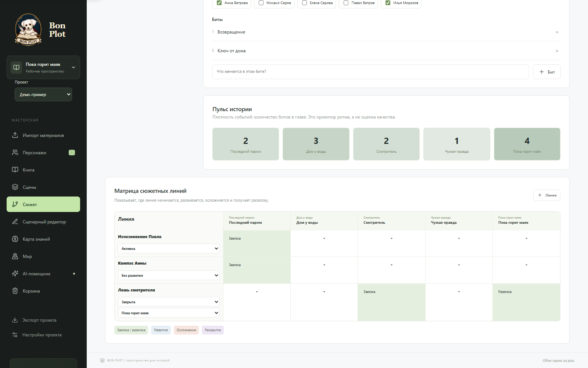Screen dimensions: 588x368
Task: Click the Экспорт проекта download icon
Action: click(15, 320)
